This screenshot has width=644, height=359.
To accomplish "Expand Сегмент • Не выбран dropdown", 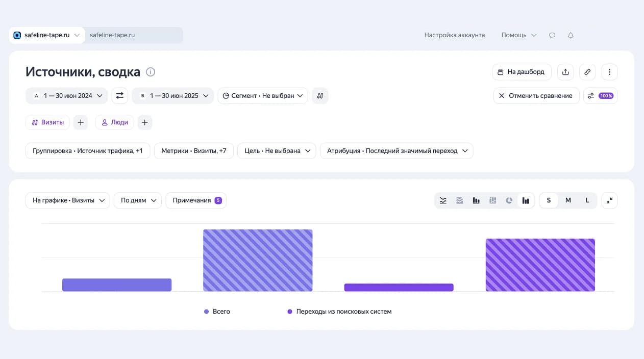I will tap(263, 95).
